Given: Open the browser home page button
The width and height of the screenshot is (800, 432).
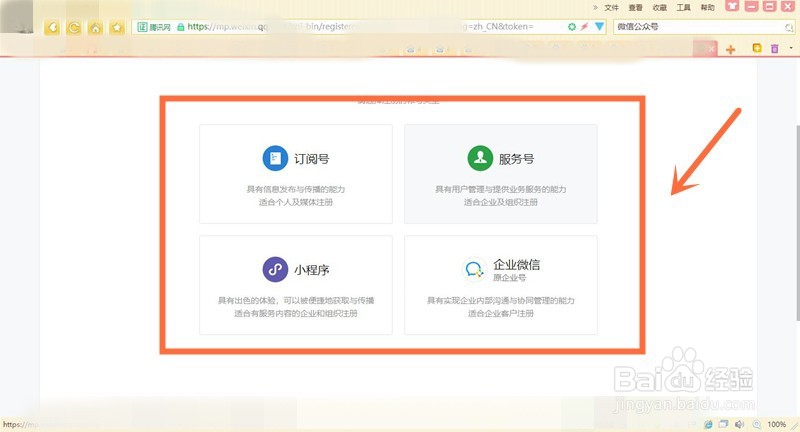Looking at the screenshot, I should [95, 27].
